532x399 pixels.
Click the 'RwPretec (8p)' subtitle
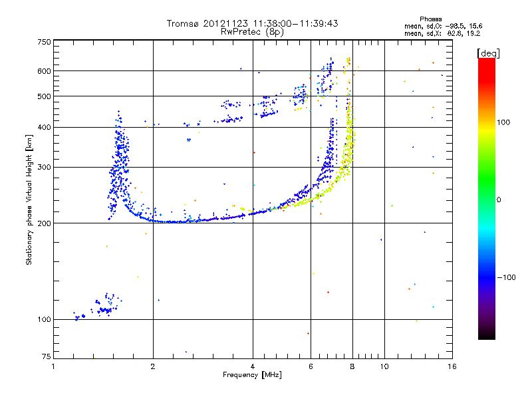pyautogui.click(x=252, y=32)
